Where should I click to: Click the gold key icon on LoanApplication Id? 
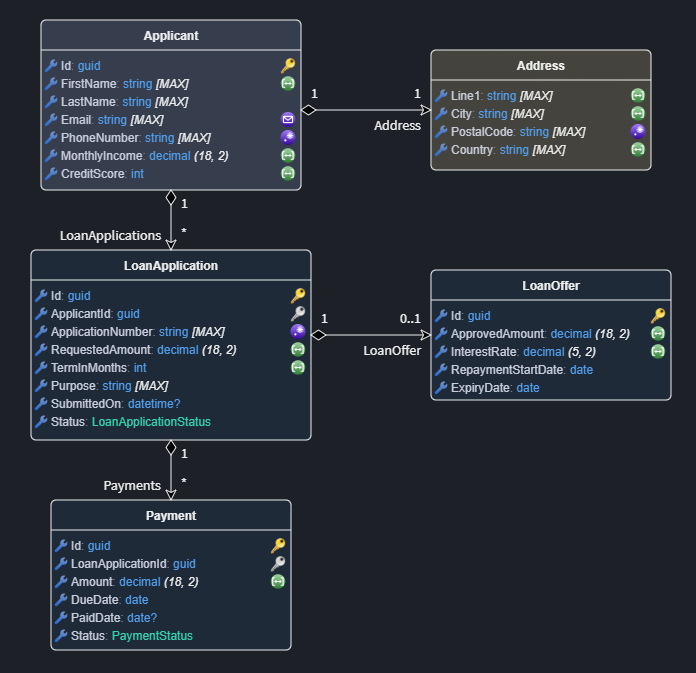tap(298, 295)
